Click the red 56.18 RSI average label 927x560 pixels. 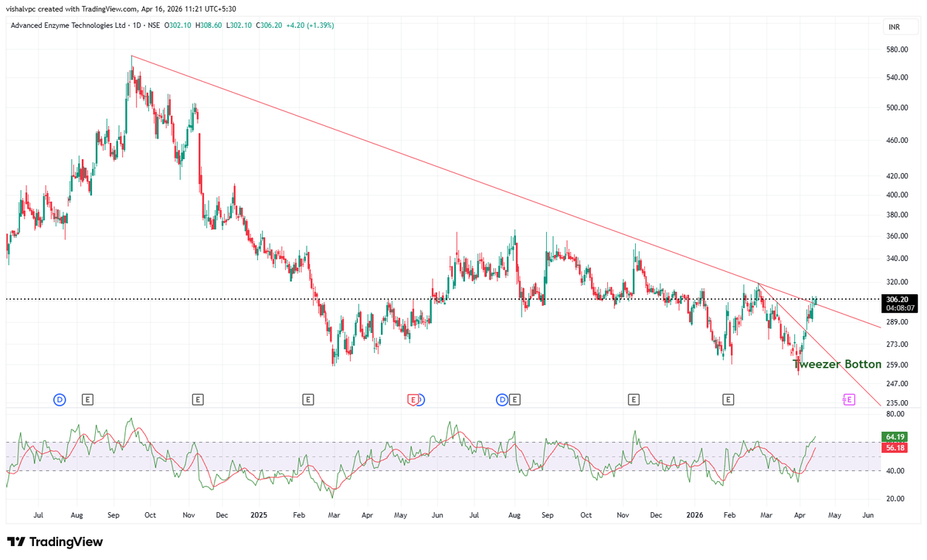[893, 447]
